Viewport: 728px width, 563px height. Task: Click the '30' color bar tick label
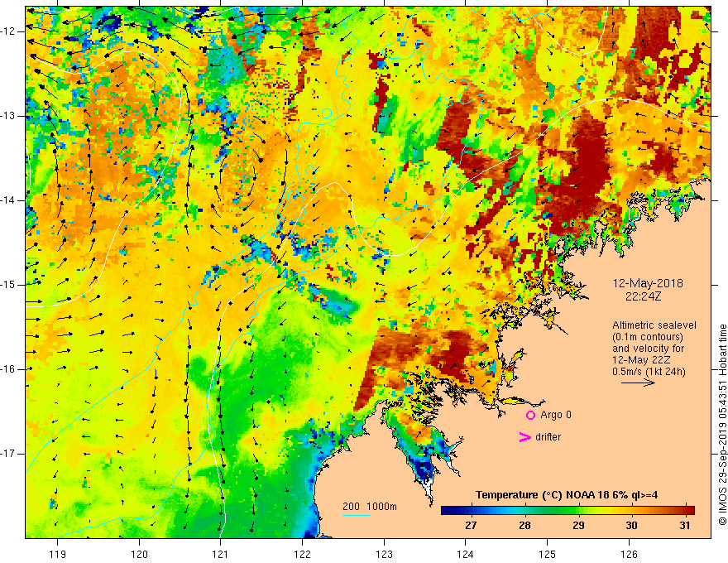coord(631,526)
